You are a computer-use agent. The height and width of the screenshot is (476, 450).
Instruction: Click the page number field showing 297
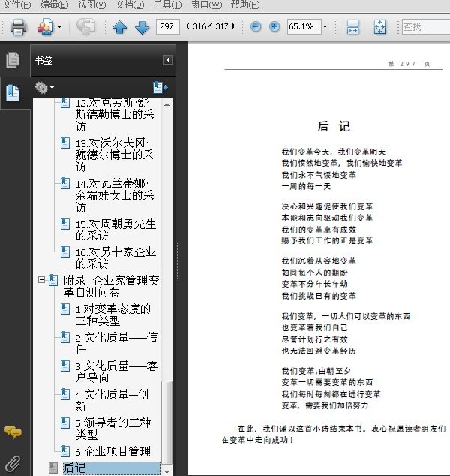coord(168,27)
